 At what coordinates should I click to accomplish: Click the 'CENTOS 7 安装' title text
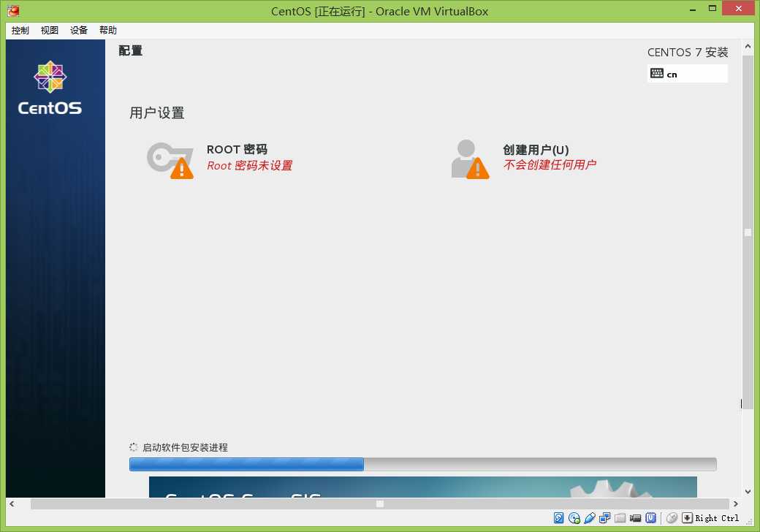click(x=688, y=53)
